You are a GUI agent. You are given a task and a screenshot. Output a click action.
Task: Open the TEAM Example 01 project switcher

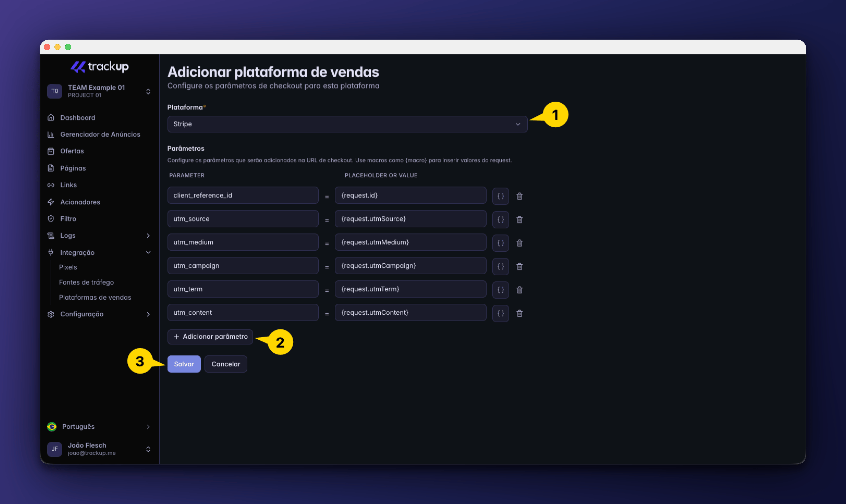pyautogui.click(x=99, y=91)
